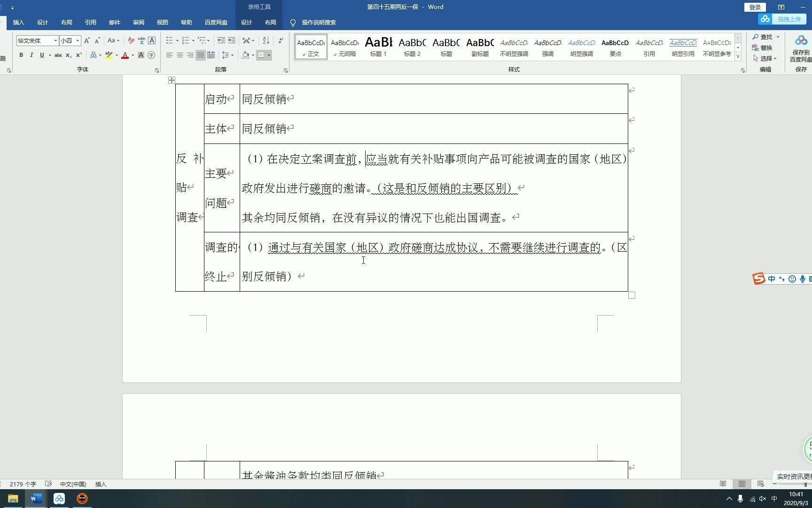The width and height of the screenshot is (812, 508).
Task: Expand font color dropdown arrow
Action: [133, 55]
